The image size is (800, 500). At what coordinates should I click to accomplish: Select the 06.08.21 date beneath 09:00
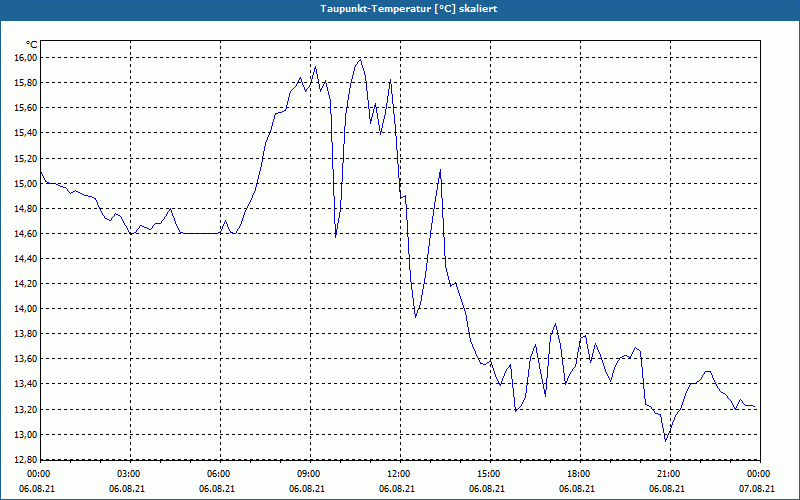307,488
